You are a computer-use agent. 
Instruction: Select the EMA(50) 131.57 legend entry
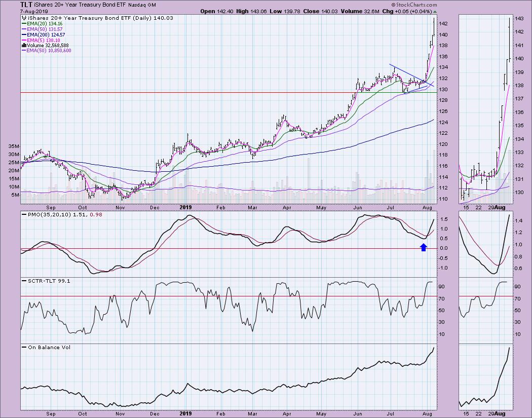[x=42, y=29]
